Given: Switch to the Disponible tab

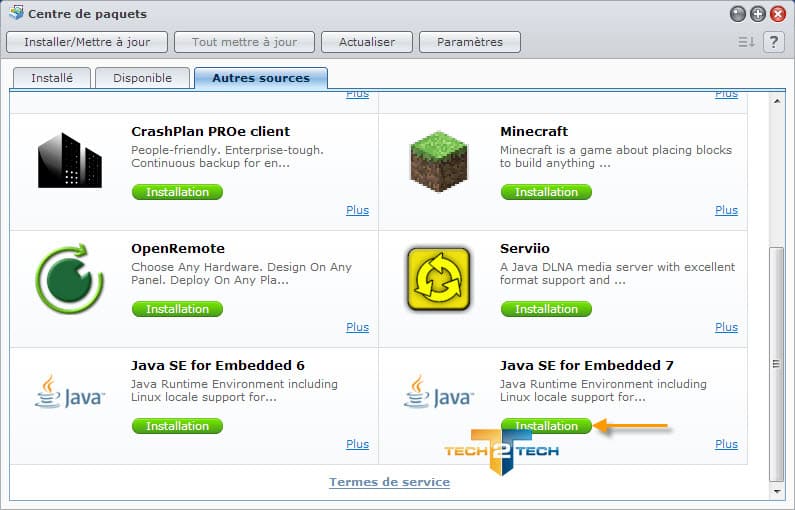Looking at the screenshot, I should click(x=142, y=78).
